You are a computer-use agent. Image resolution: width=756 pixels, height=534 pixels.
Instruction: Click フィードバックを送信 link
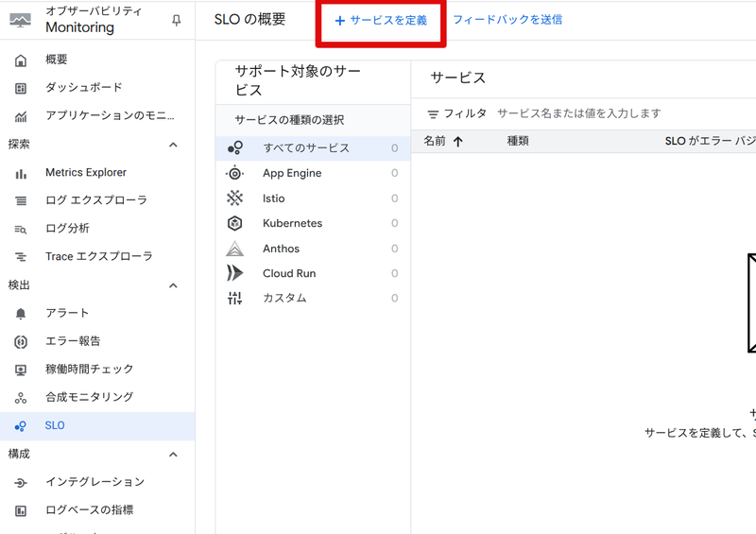tap(507, 20)
